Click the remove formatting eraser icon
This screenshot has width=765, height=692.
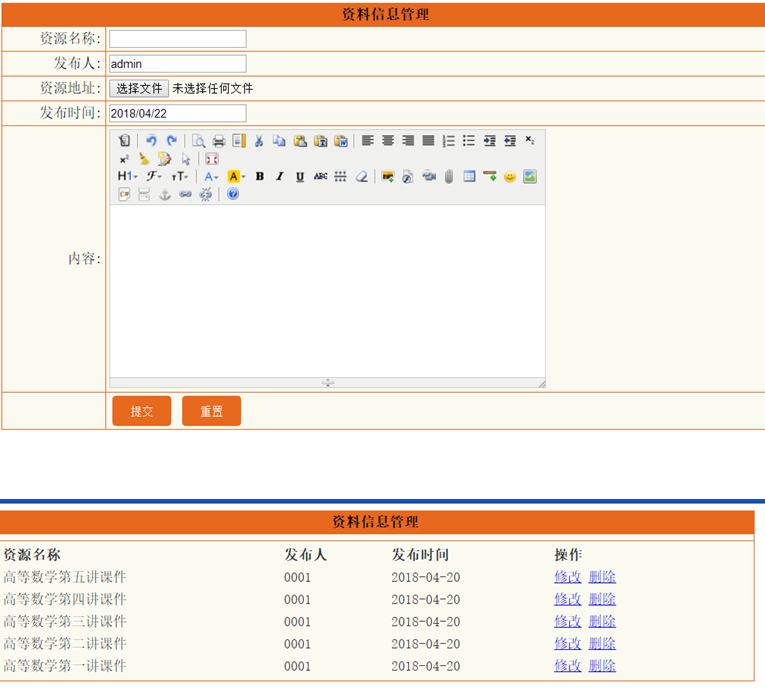tap(362, 176)
